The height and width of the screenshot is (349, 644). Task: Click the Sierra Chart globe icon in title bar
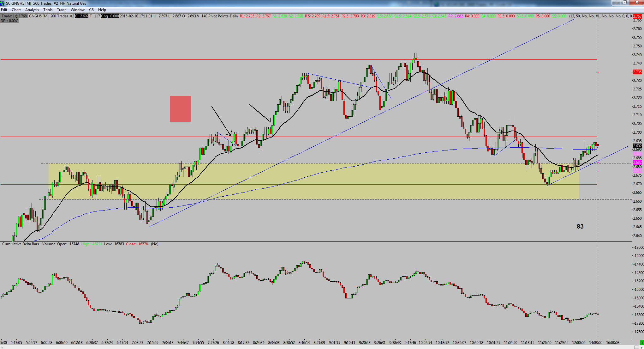(3, 3)
